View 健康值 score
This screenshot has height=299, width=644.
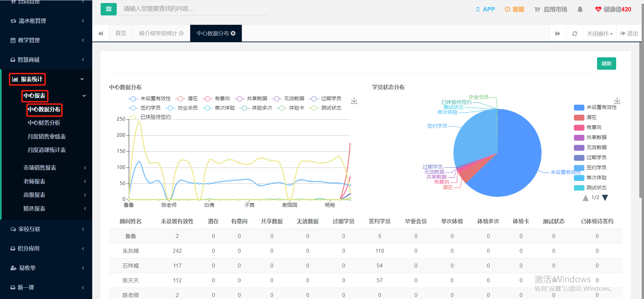pyautogui.click(x=613, y=9)
